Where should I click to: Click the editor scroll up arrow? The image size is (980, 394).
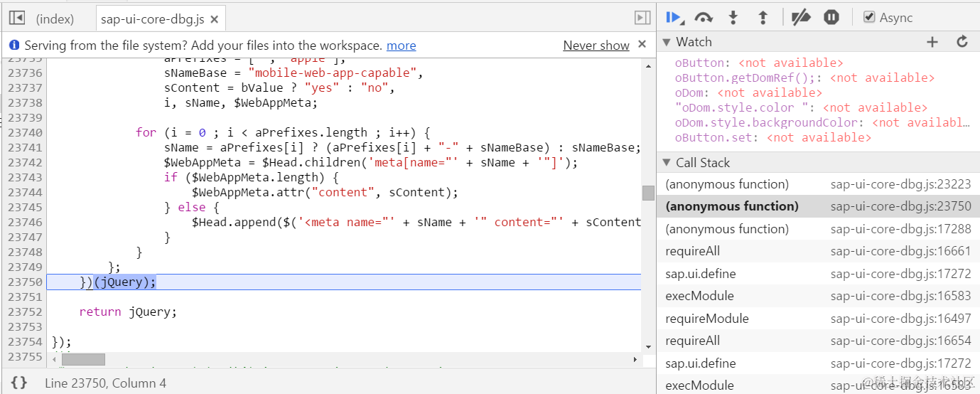click(648, 65)
